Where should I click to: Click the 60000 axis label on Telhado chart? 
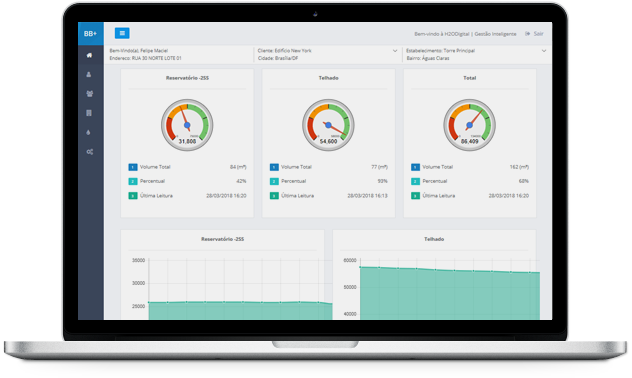coord(349,261)
